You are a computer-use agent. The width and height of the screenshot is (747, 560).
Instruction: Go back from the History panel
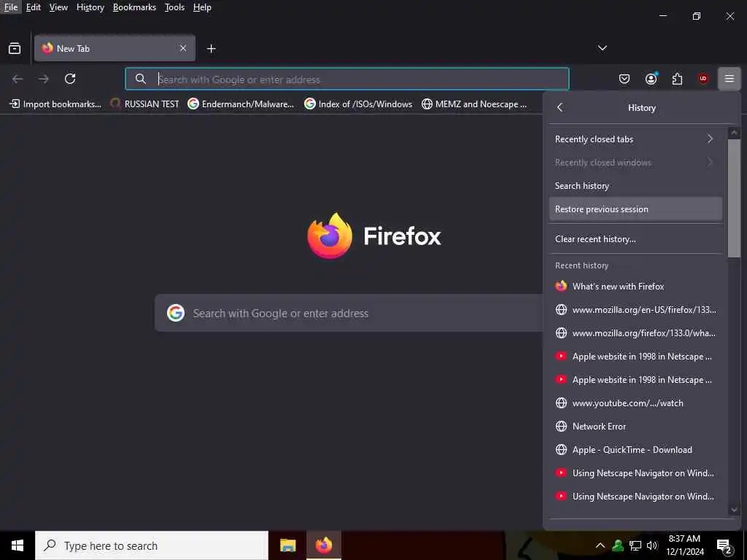click(560, 108)
